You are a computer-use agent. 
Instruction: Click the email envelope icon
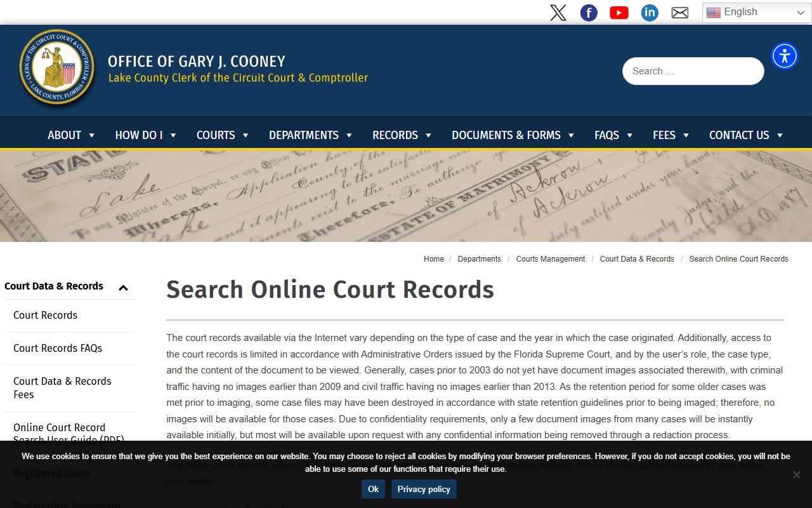point(680,13)
